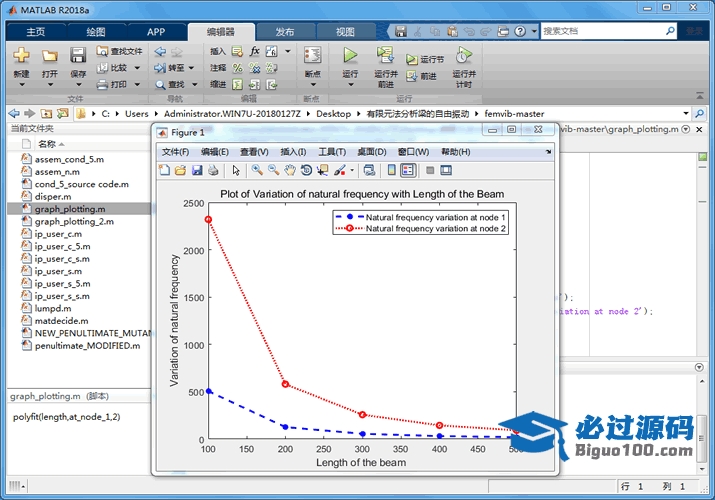This screenshot has height=500, width=715.
Task: Select lumpd.m in file list
Action: coord(53,309)
